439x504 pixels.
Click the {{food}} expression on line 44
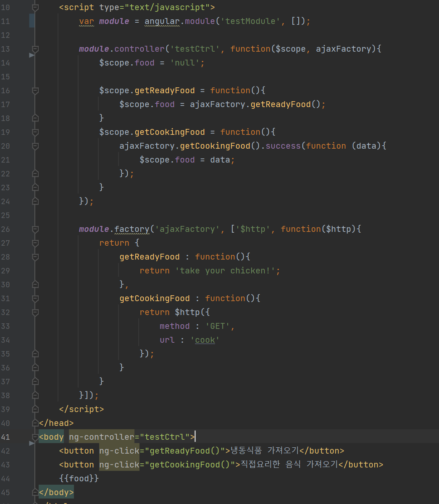(x=79, y=478)
